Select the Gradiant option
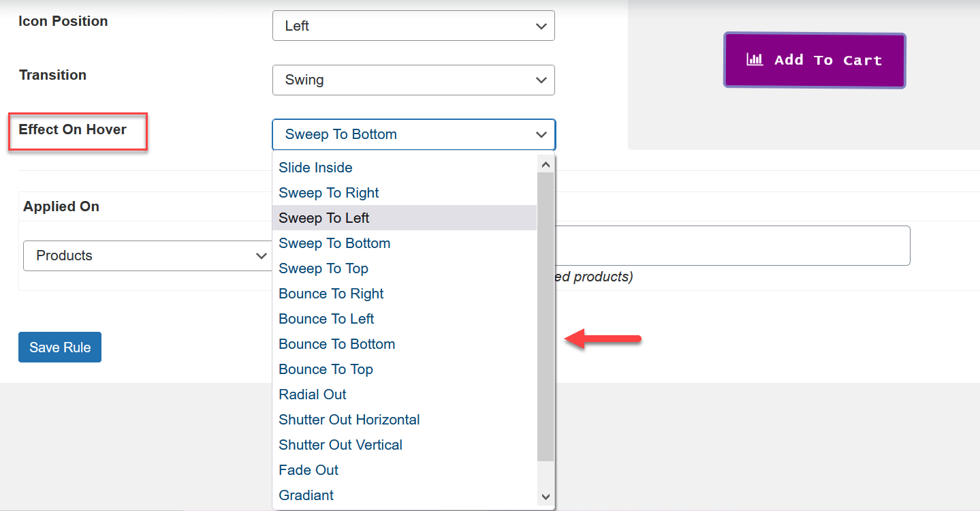 (306, 495)
